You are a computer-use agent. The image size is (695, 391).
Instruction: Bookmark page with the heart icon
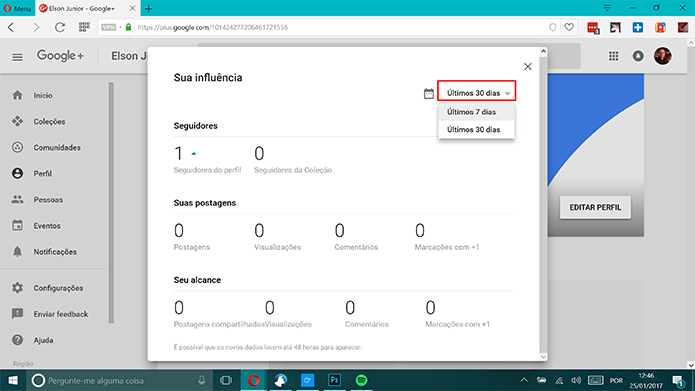pyautogui.click(x=569, y=27)
